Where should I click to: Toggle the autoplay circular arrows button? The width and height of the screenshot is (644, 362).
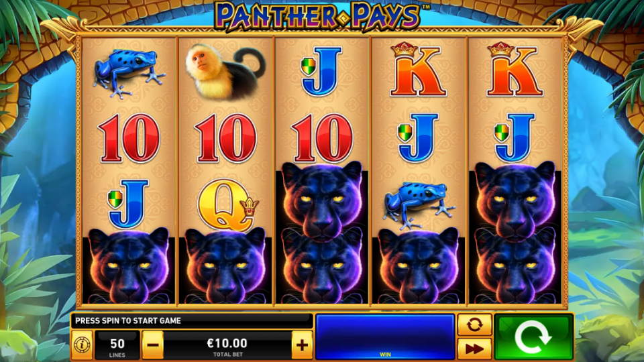click(x=474, y=324)
